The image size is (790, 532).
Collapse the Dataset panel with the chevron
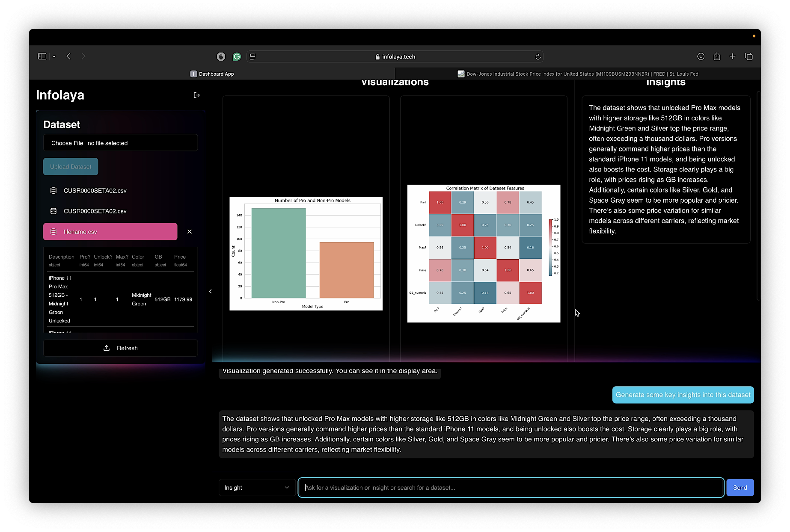coord(211,291)
